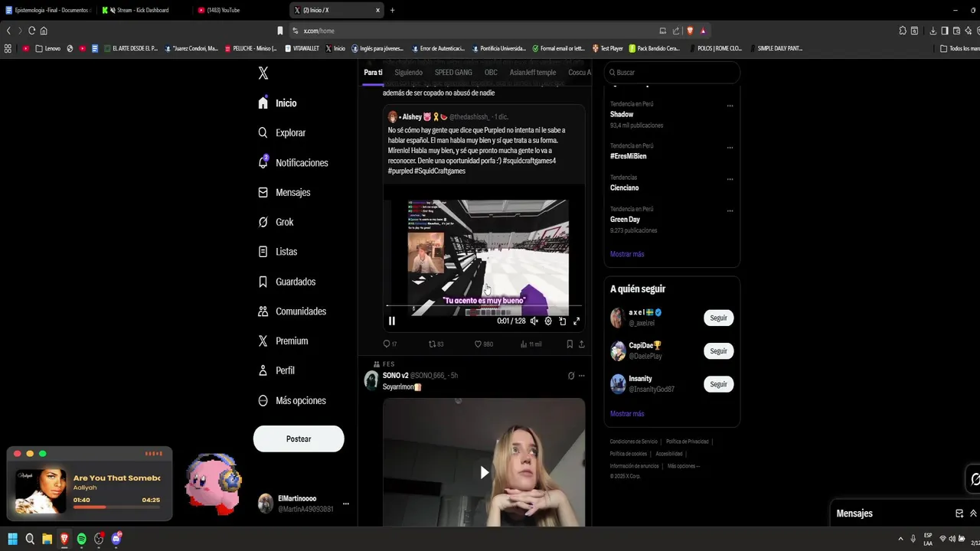Screen dimensions: 980x551
Task: Click the Green Day trend
Action: (625, 220)
